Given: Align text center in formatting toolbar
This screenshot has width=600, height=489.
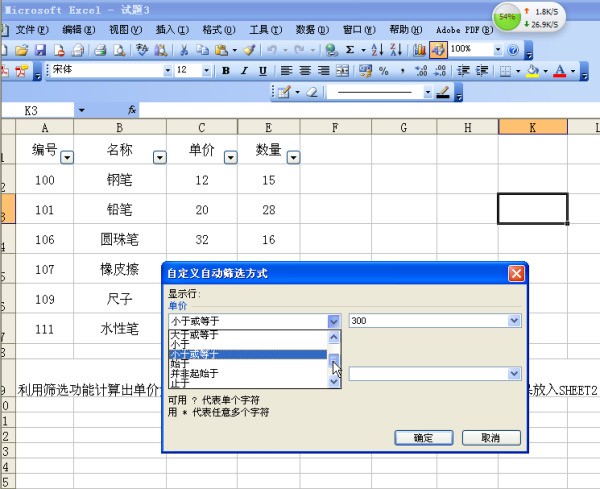Looking at the screenshot, I should (x=305, y=71).
